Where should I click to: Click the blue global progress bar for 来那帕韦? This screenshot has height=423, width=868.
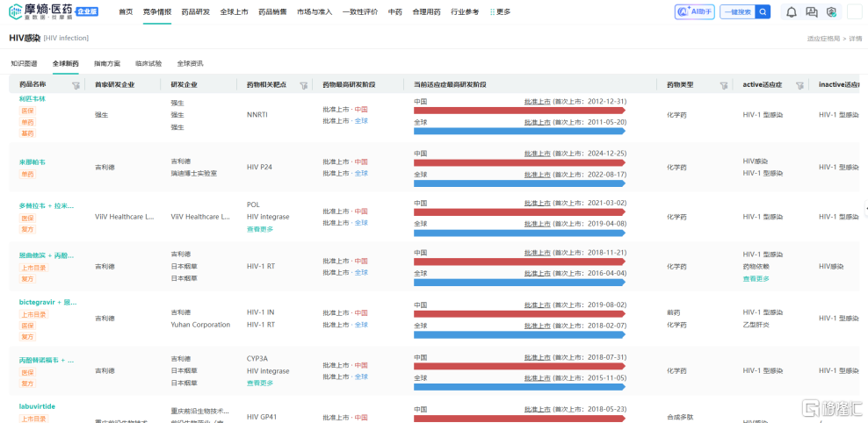click(x=519, y=183)
